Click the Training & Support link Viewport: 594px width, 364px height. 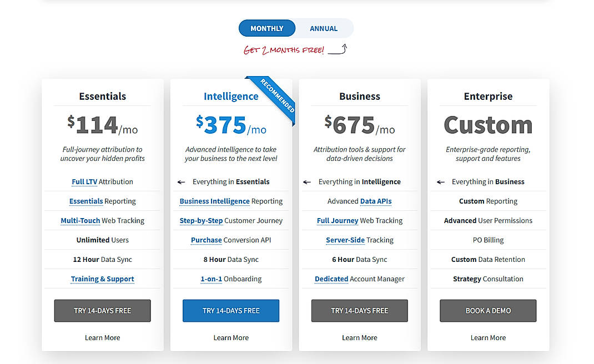[x=102, y=279]
